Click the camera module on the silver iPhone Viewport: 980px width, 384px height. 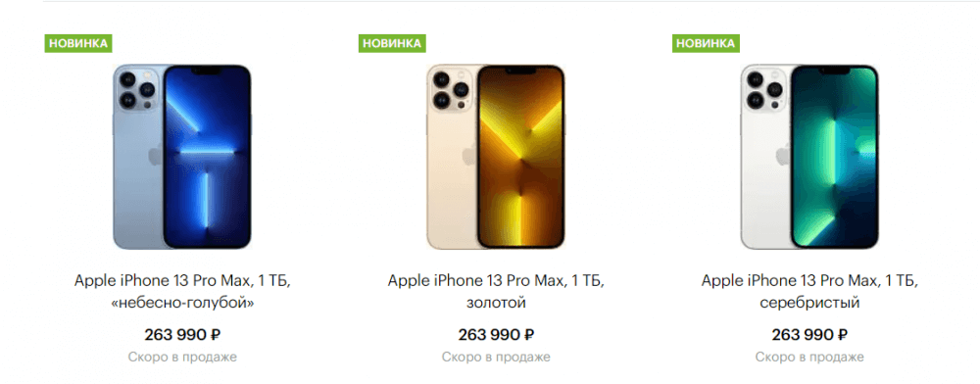(764, 89)
